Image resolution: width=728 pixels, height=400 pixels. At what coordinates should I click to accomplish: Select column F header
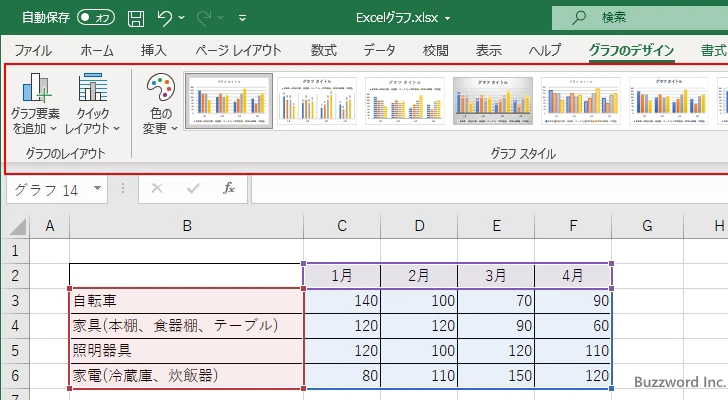573,226
